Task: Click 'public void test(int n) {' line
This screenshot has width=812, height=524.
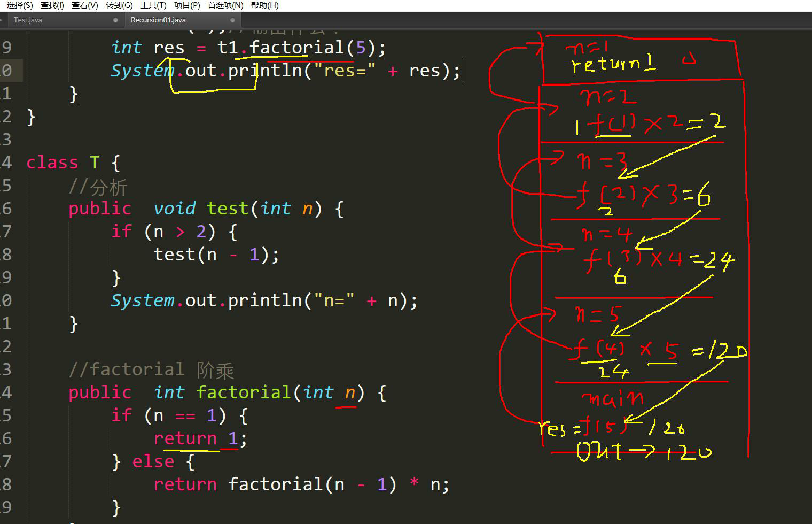Action: [x=206, y=209]
